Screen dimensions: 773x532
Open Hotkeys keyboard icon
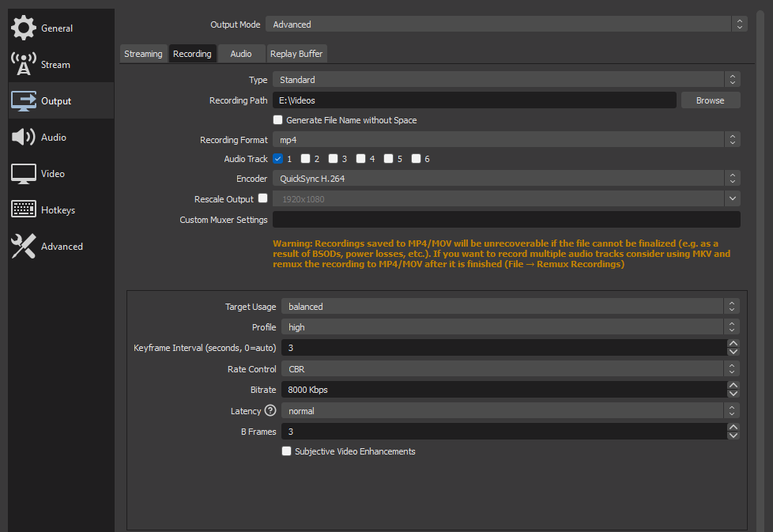[24, 210]
